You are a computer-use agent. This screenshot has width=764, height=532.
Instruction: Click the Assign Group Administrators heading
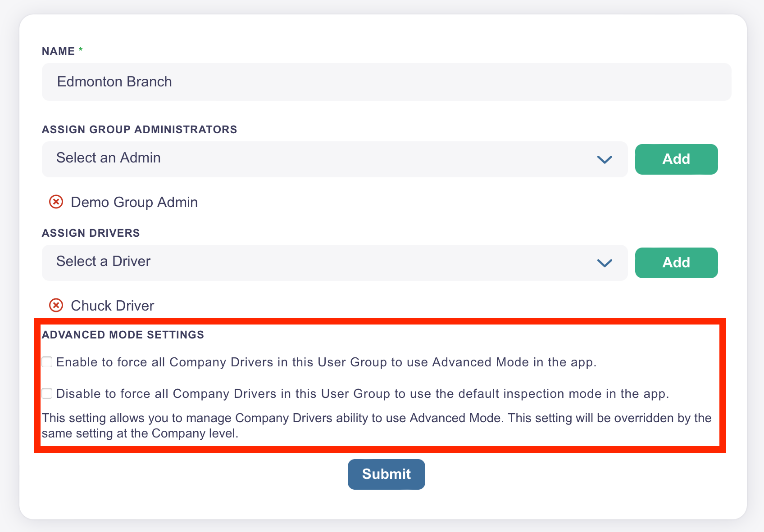coord(139,130)
